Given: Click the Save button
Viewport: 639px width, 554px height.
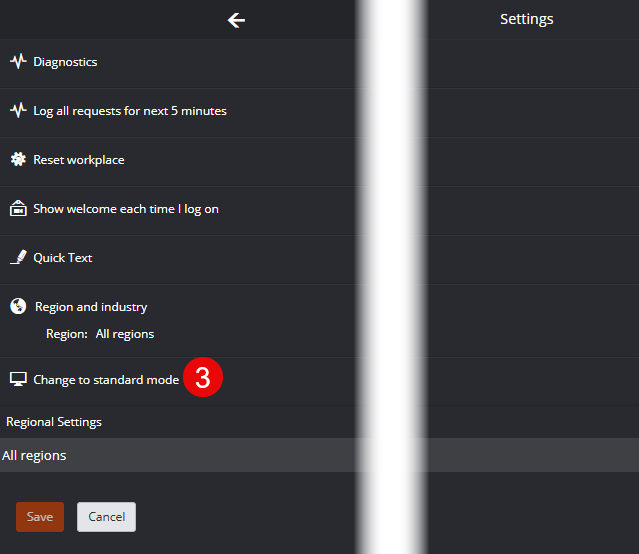Looking at the screenshot, I should [40, 517].
